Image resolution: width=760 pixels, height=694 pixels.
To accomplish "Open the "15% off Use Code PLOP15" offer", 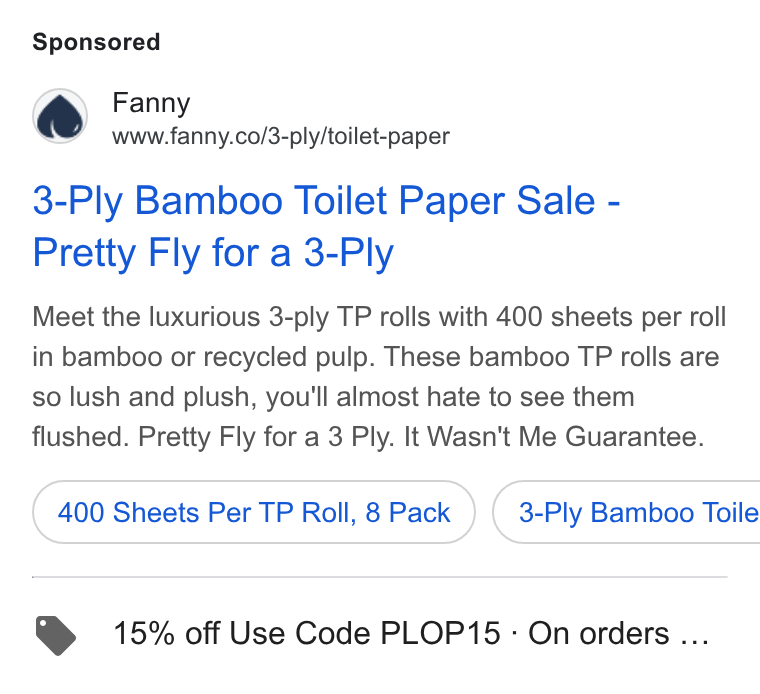I will tap(306, 633).
